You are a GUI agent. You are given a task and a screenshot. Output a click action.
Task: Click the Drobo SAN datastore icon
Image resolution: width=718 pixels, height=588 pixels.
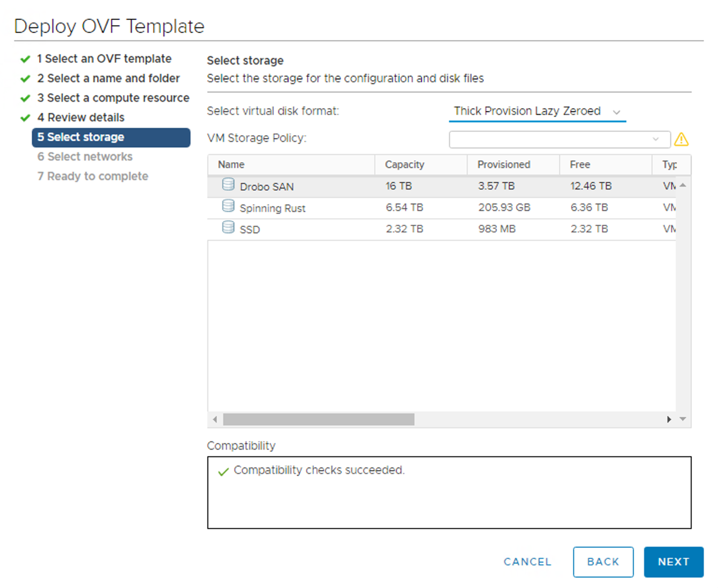tap(228, 184)
